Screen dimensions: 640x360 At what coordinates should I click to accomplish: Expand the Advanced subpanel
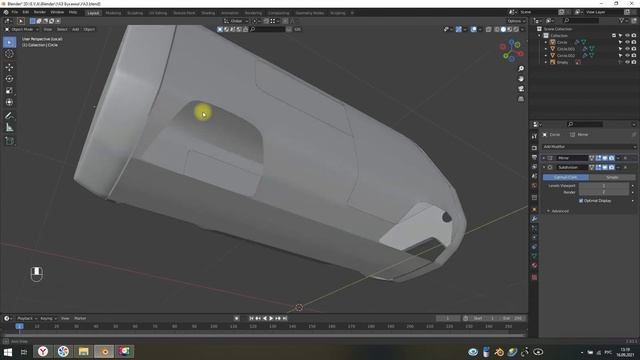click(x=560, y=211)
